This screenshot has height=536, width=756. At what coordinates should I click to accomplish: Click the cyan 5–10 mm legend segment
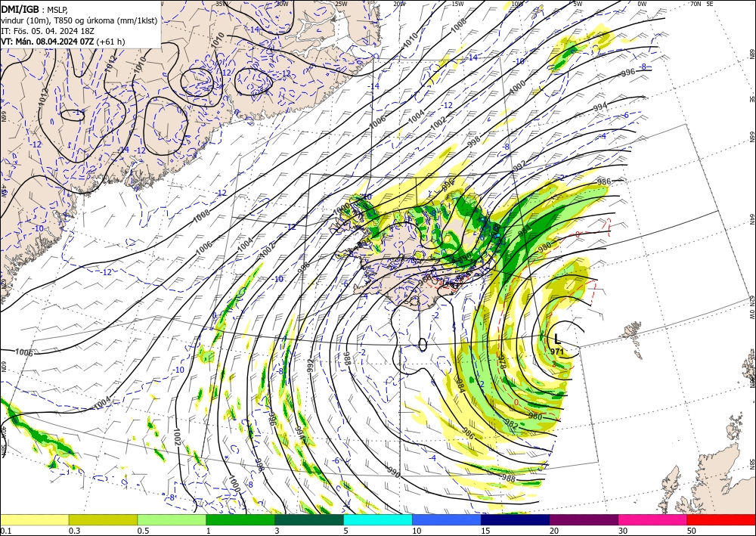pyautogui.click(x=378, y=519)
